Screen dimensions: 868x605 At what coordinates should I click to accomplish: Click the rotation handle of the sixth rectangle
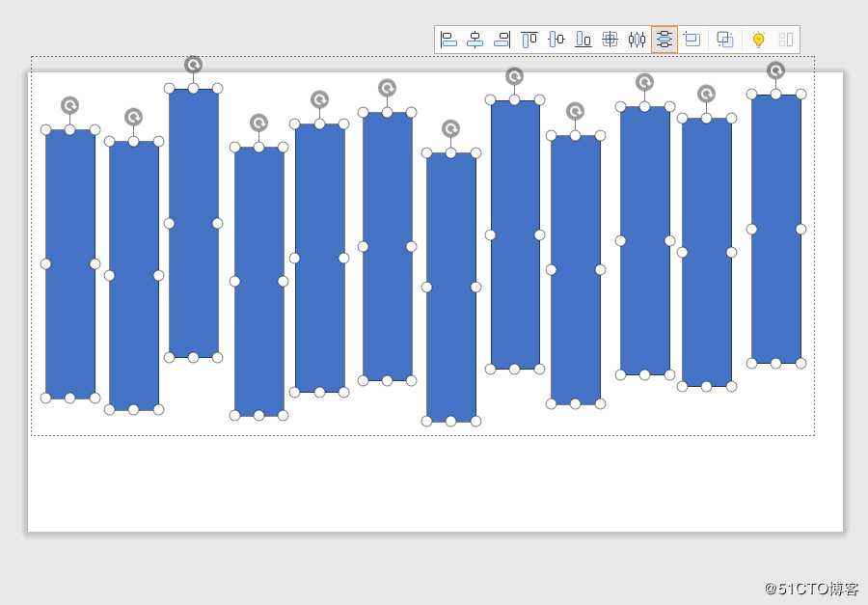pos(387,88)
